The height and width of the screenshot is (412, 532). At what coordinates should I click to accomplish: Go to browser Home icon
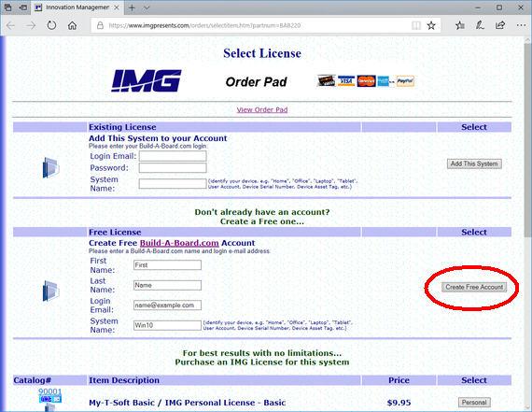point(72,25)
